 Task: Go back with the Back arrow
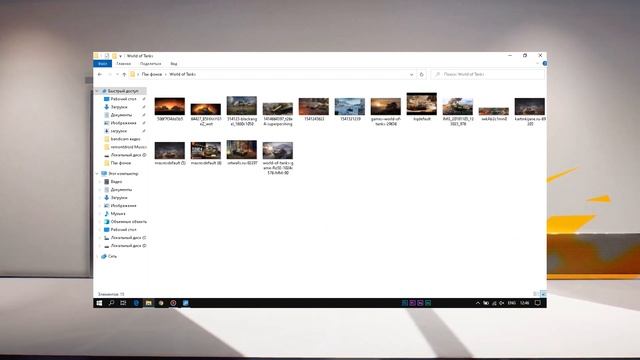tap(100, 74)
